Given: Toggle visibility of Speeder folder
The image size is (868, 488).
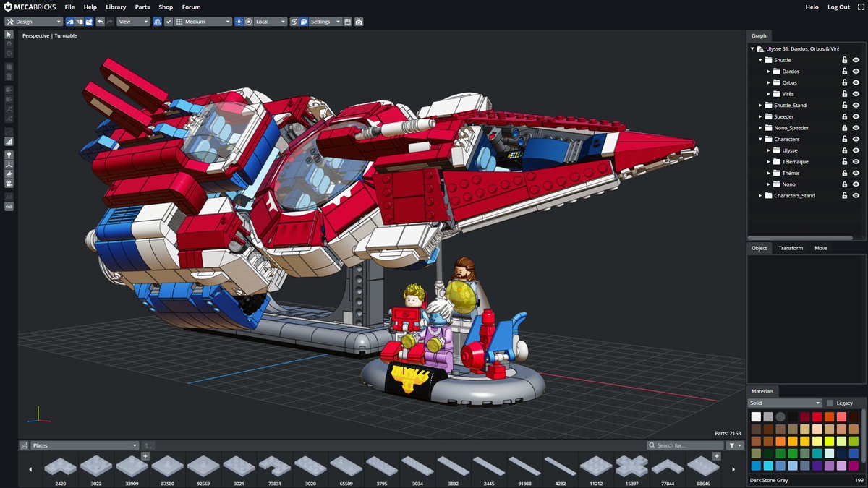Looking at the screenshot, I should (x=856, y=116).
